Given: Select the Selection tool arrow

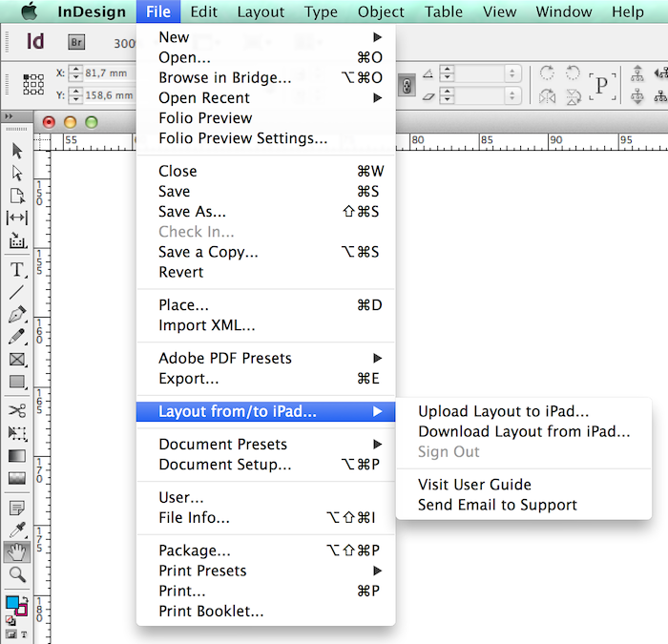Looking at the screenshot, I should (x=17, y=151).
